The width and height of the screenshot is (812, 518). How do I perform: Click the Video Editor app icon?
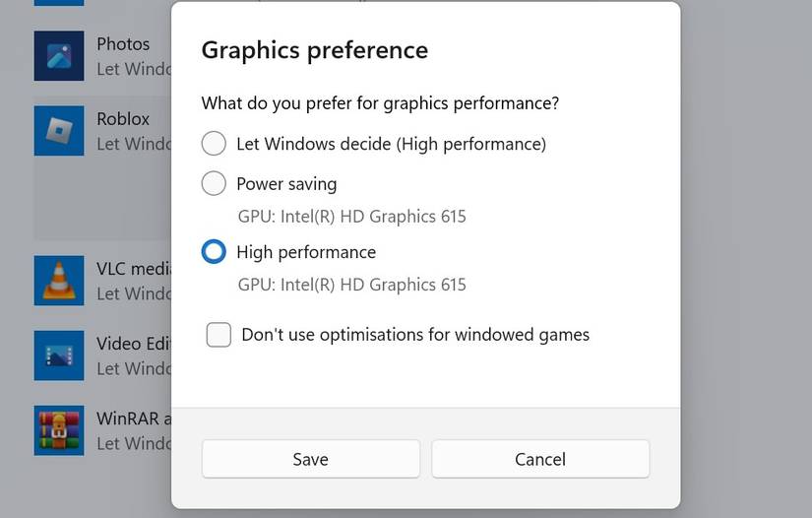pyautogui.click(x=59, y=356)
